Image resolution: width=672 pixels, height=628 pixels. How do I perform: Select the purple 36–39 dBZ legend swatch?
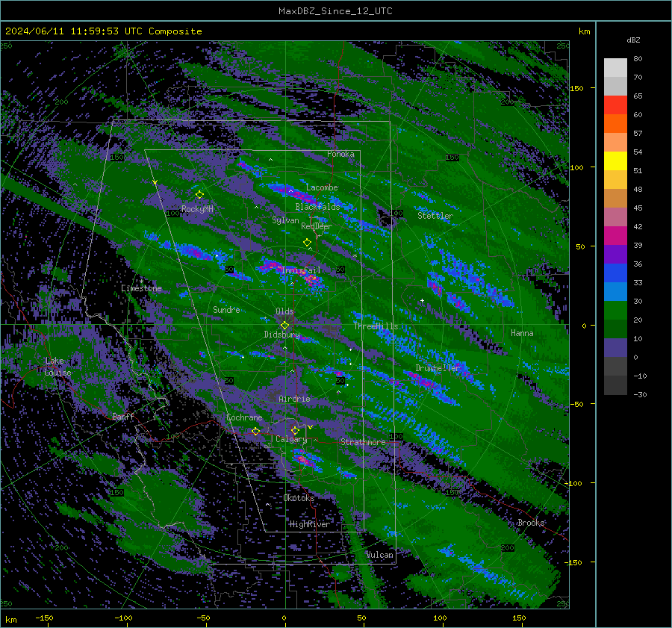pos(615,254)
